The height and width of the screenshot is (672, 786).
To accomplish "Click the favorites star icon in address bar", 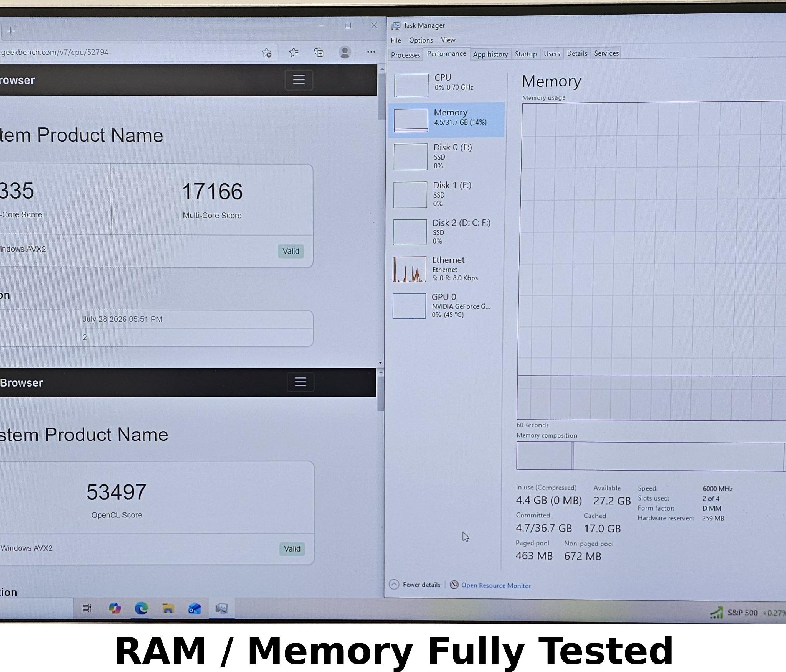I will point(267,53).
